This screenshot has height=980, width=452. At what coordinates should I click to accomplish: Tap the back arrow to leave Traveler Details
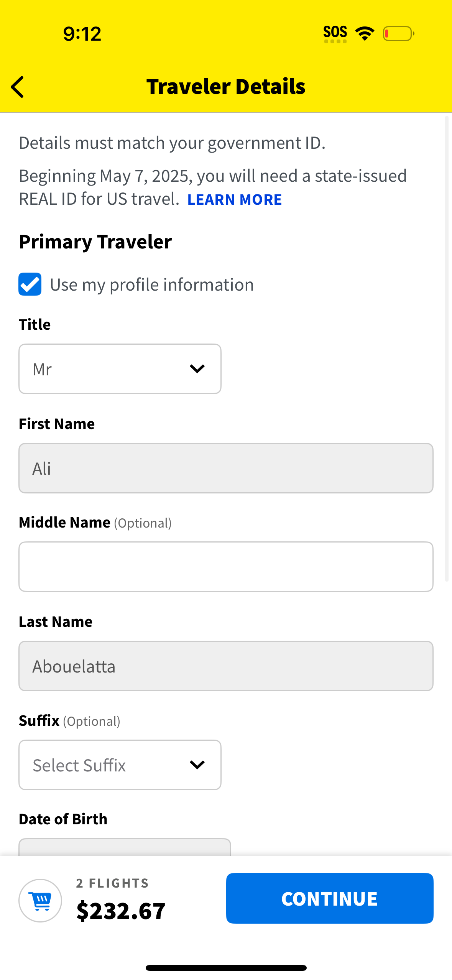point(17,87)
